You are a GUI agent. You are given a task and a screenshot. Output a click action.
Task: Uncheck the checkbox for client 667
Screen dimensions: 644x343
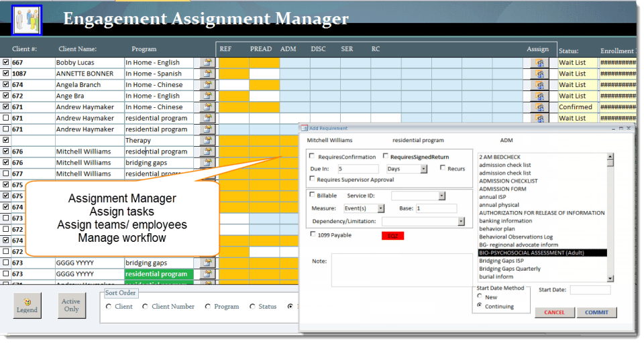(6, 62)
